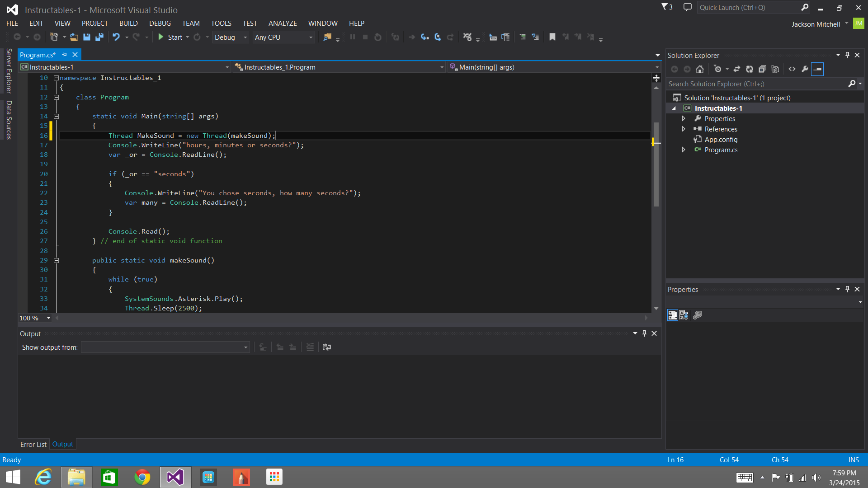Toggle word wrap in the Output panel
The image size is (868, 488).
pos(327,347)
